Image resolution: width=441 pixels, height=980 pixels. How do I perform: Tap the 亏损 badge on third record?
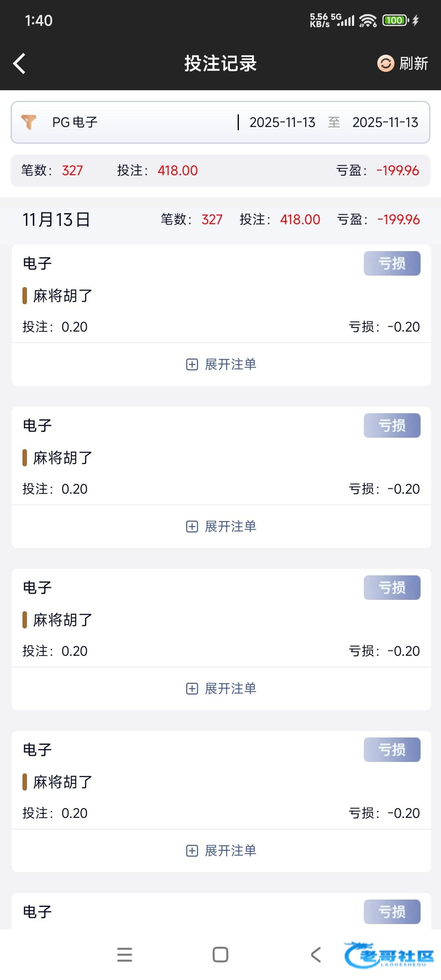coord(392,588)
